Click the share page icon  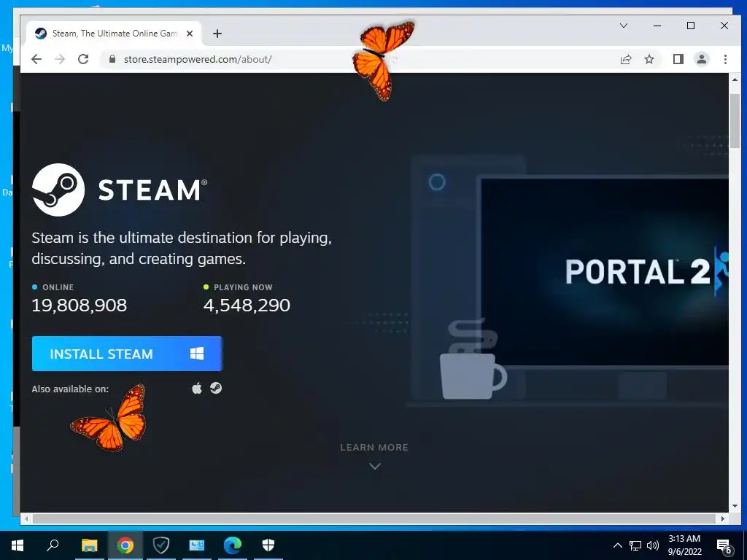click(x=625, y=59)
